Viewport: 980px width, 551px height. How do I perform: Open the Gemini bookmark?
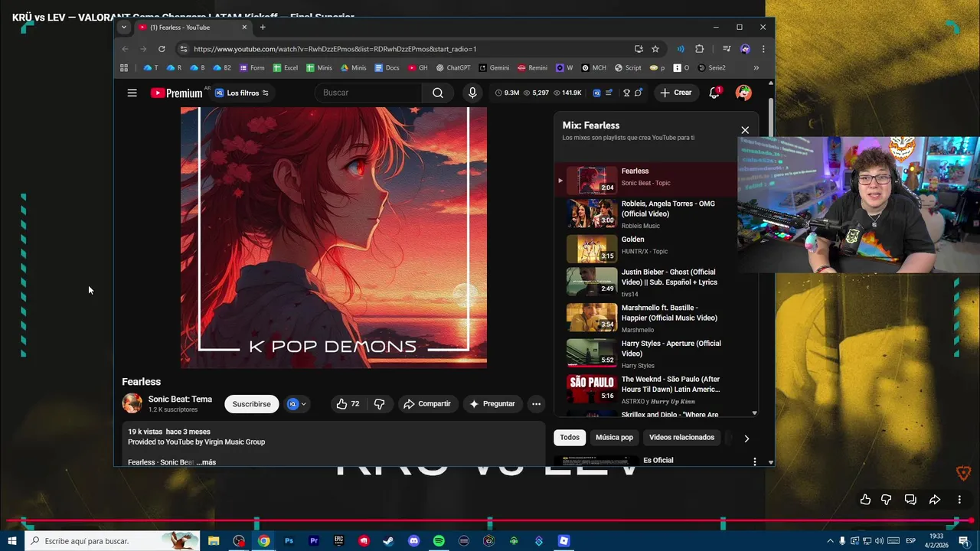[494, 67]
